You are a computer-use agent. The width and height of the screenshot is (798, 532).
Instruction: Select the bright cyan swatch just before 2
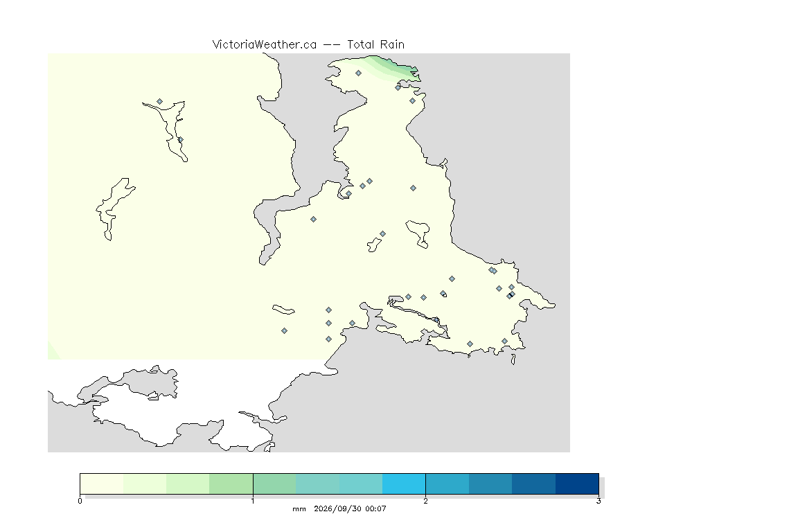coord(404,484)
